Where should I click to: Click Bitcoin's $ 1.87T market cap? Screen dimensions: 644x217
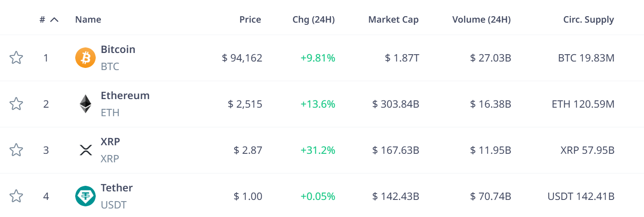pos(402,58)
